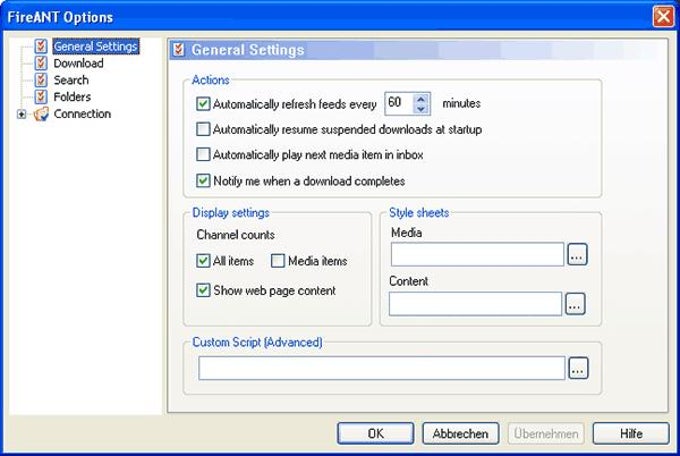Browse for Custom Script file
Image resolution: width=680 pixels, height=456 pixels.
[x=579, y=368]
